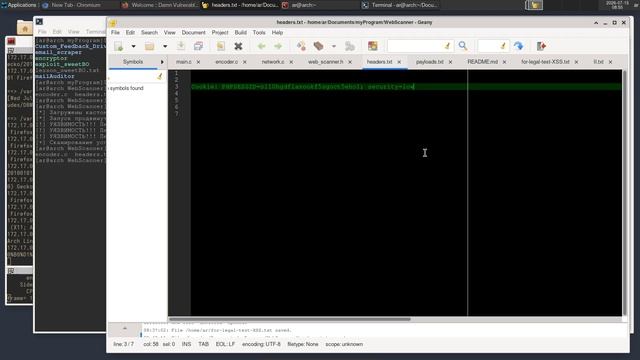Quit Geany with the exit icon
Image resolution: width=640 pixels, height=360 pixels.
(x=542, y=46)
